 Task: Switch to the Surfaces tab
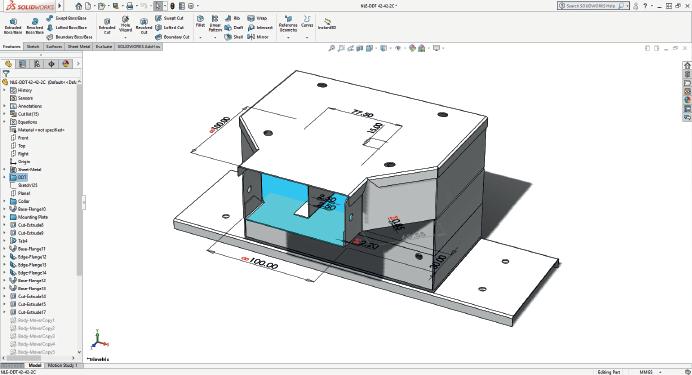click(54, 46)
